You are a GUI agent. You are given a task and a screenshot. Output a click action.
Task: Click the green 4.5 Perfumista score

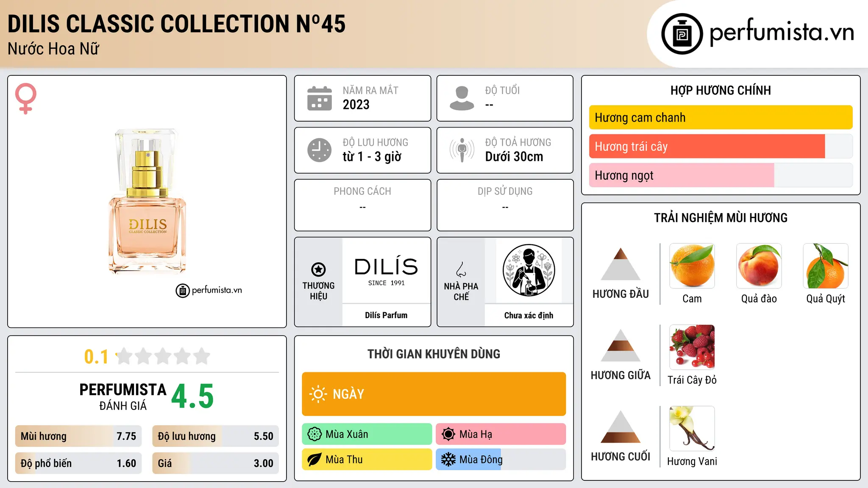pyautogui.click(x=192, y=396)
